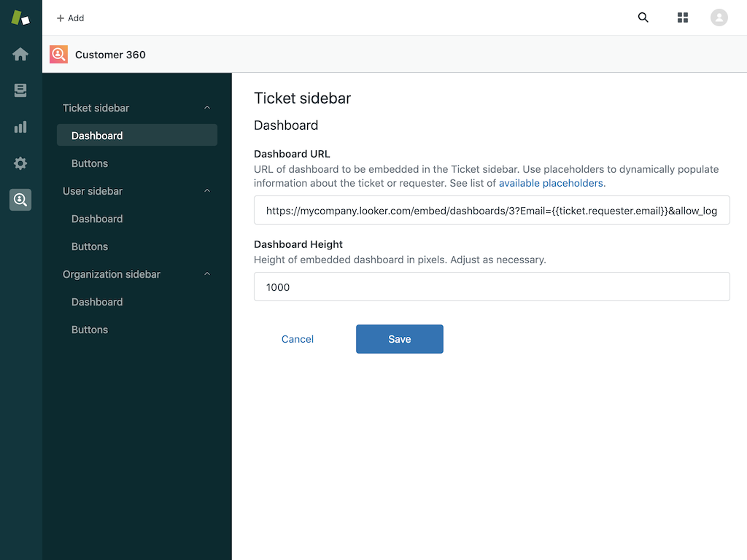This screenshot has width=747, height=560.
Task: Open the Admin gear icon
Action: pyautogui.click(x=20, y=163)
